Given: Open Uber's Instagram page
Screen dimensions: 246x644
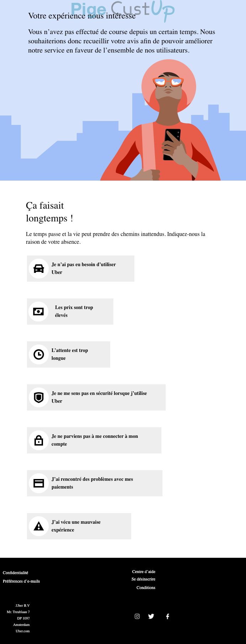Looking at the screenshot, I should pos(137,616).
